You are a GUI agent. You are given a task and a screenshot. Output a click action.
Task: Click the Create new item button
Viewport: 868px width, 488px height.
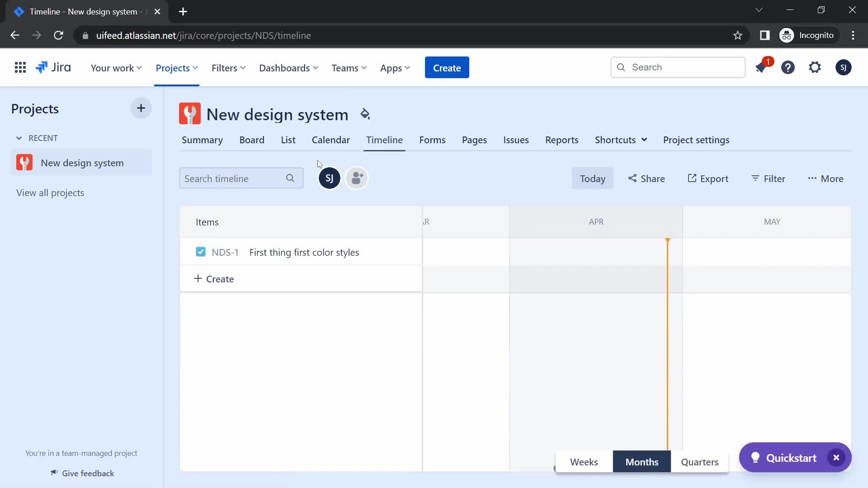point(213,278)
